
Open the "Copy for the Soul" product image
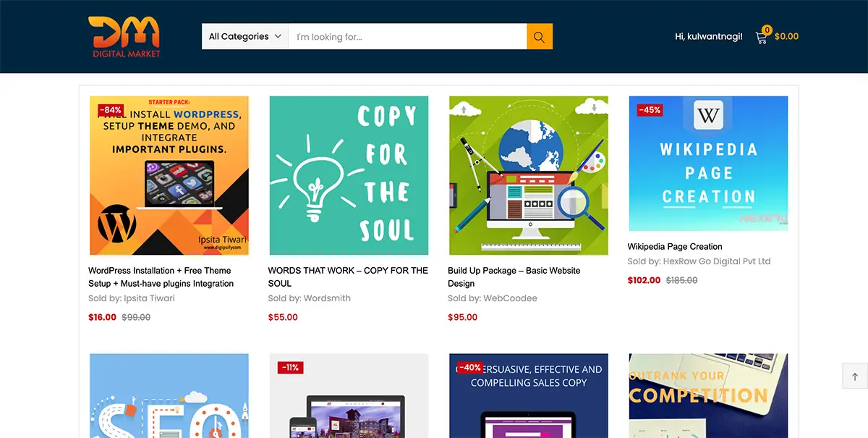coord(349,176)
